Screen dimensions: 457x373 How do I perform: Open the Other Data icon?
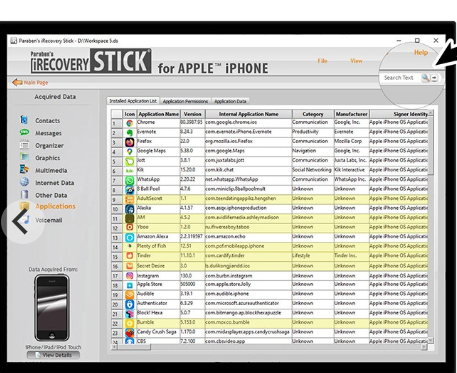[x=24, y=195]
